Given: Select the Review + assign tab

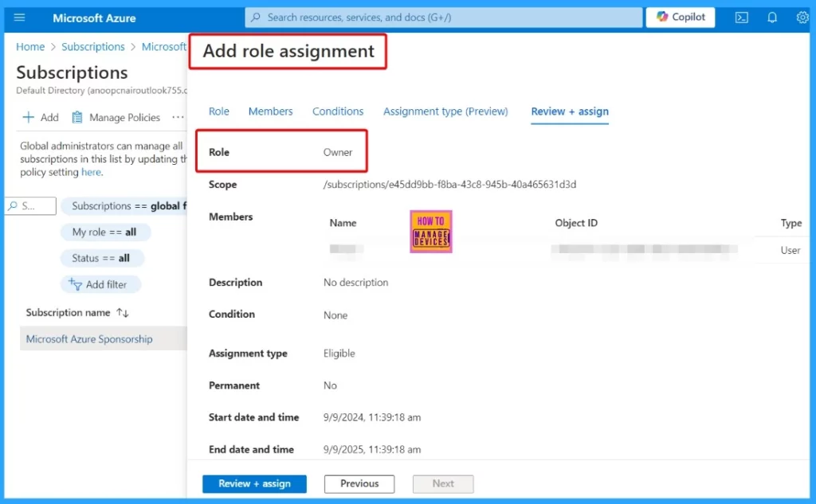Looking at the screenshot, I should [x=570, y=111].
